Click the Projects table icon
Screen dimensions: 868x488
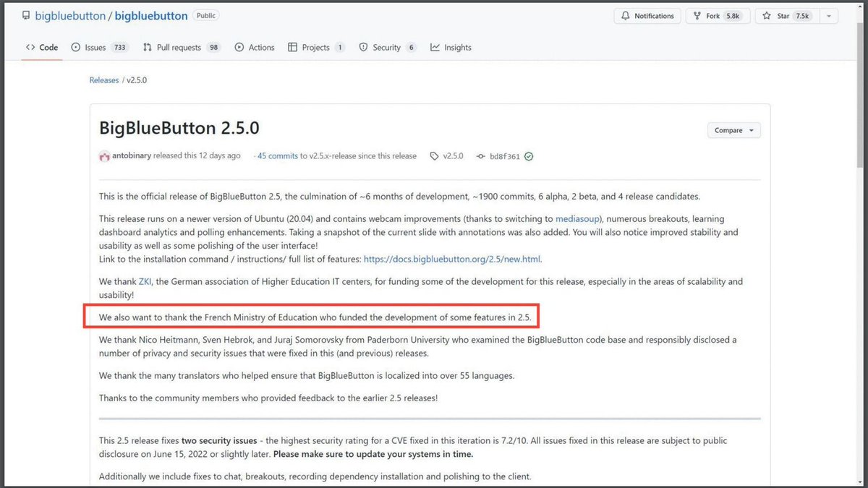[x=292, y=48]
